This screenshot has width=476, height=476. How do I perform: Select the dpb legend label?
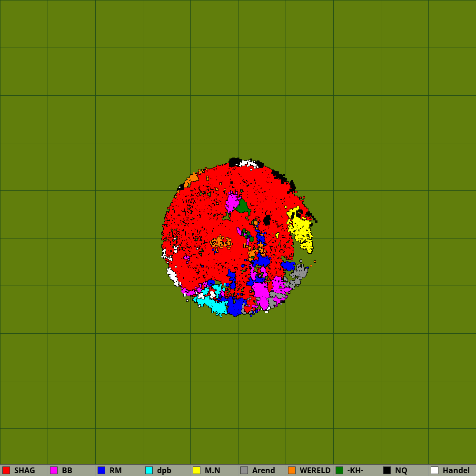(x=164, y=471)
